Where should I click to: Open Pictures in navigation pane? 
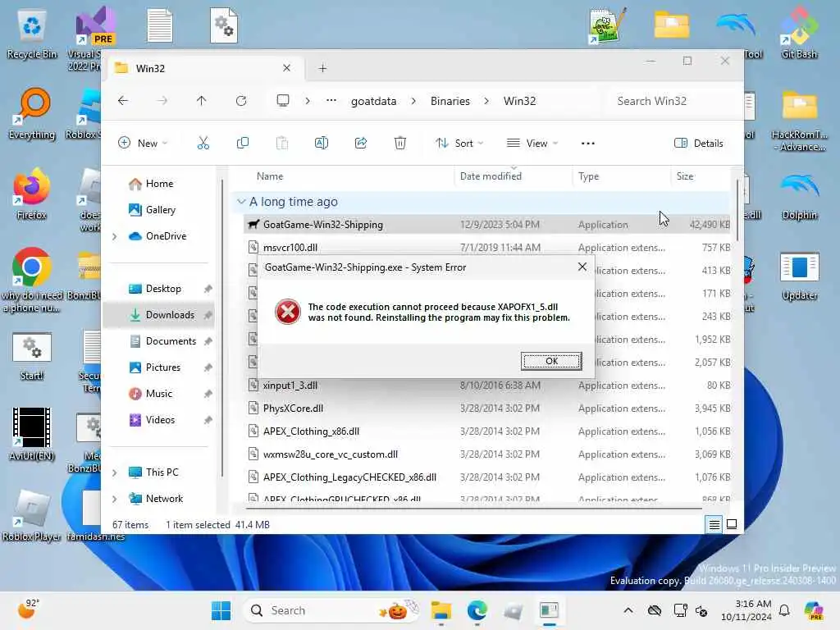pyautogui.click(x=163, y=367)
